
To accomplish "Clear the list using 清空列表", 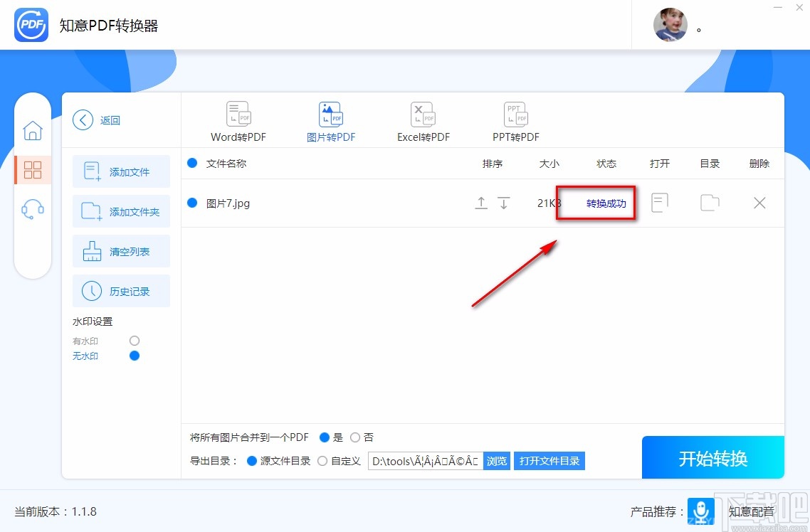I will (x=121, y=251).
